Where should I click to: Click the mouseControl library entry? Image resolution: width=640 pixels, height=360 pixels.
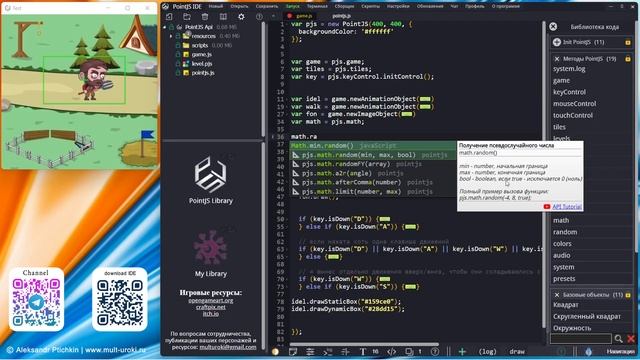pyautogui.click(x=574, y=104)
